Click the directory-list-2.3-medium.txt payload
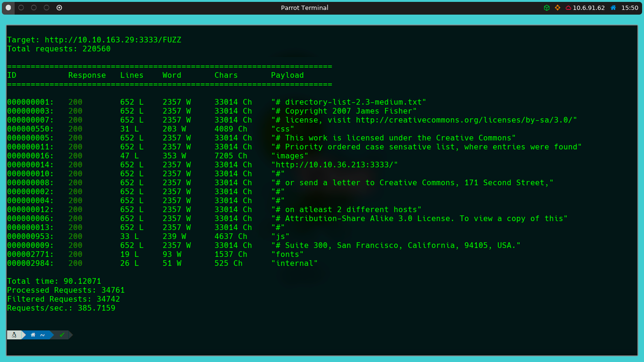 point(349,102)
